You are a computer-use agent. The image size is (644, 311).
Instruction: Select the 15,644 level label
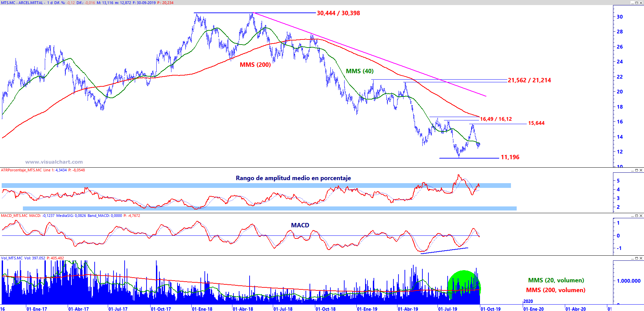coord(536,123)
